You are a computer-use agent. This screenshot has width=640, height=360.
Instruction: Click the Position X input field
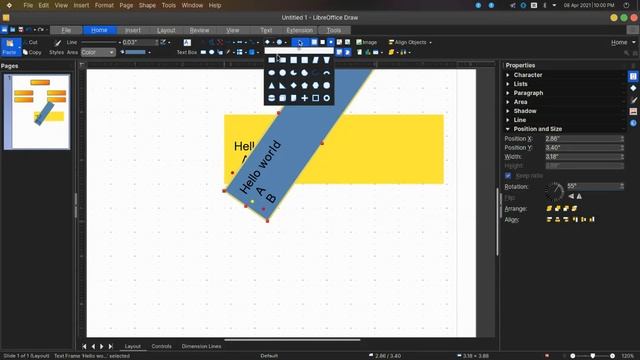[x=584, y=139]
